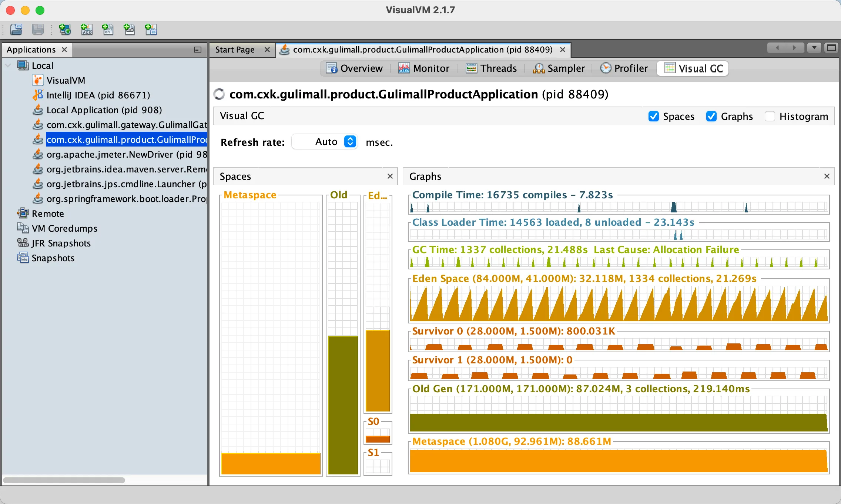Open the Threads tab

pos(491,68)
